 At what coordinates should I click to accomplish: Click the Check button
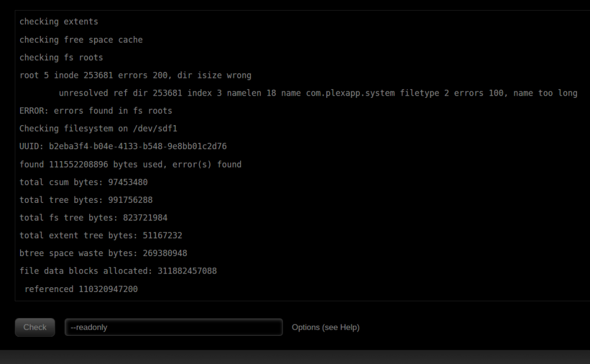(x=35, y=327)
